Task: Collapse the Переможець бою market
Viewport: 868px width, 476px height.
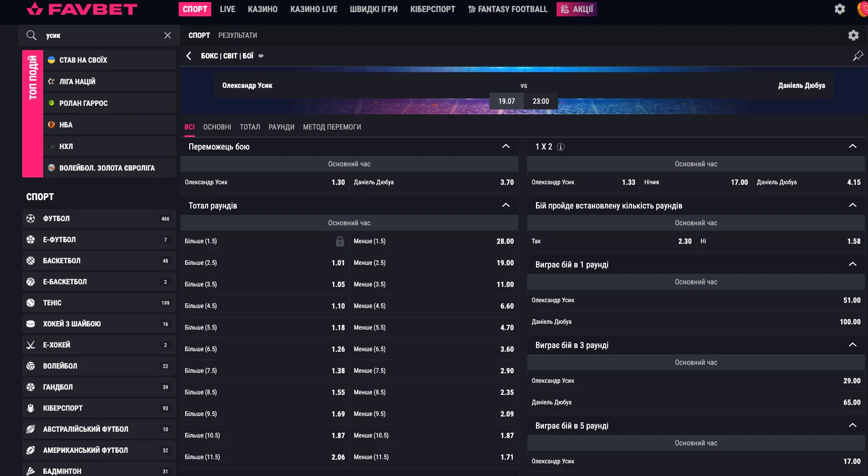Action: pos(506,146)
